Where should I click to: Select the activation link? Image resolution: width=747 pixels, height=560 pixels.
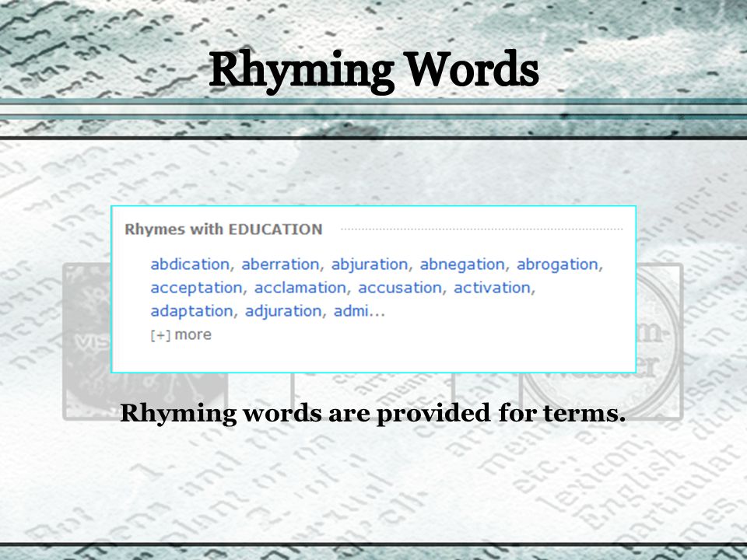(x=492, y=288)
